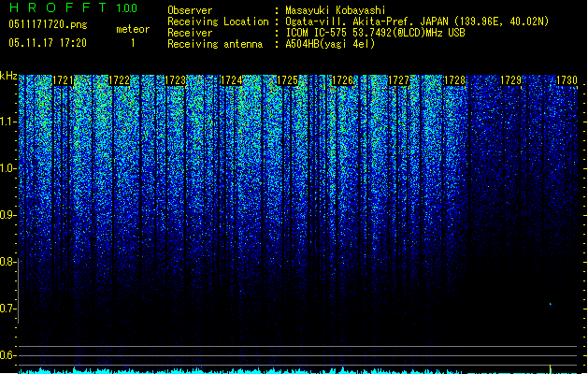Image resolution: width=588 pixels, height=374 pixels.
Task: Click the 1729 time marker
Action: [510, 80]
